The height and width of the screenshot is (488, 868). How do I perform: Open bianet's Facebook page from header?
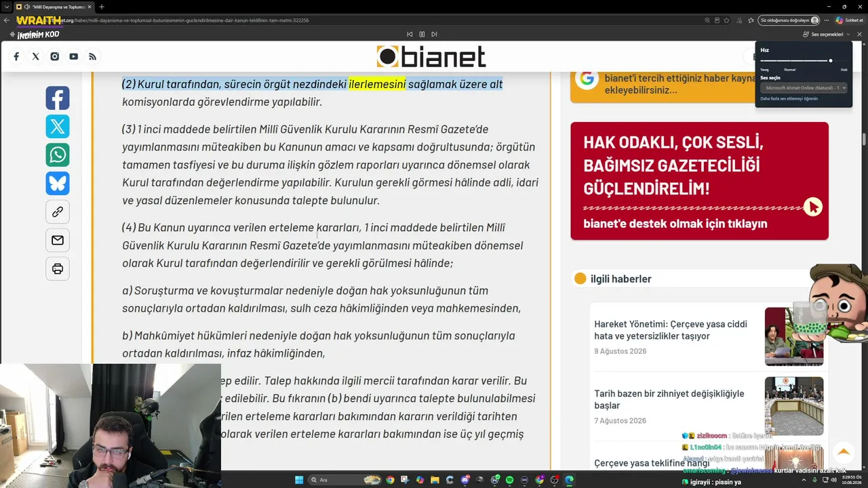click(x=16, y=56)
